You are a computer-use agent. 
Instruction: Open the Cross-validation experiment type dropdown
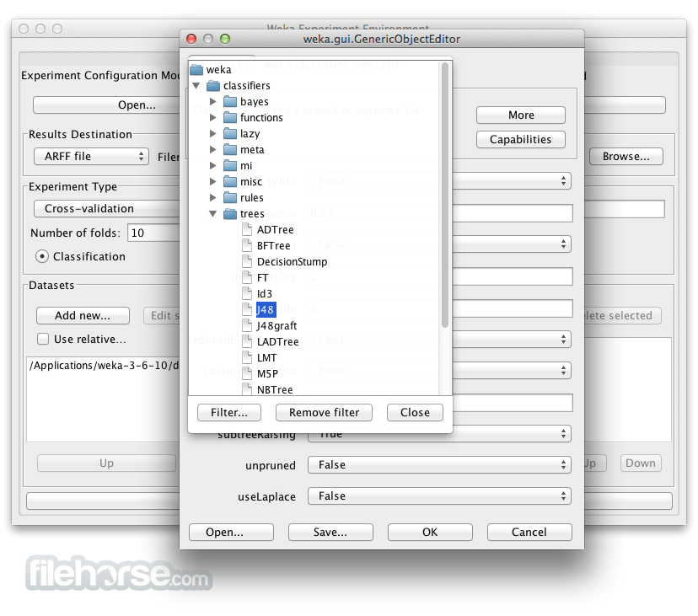[x=107, y=209]
